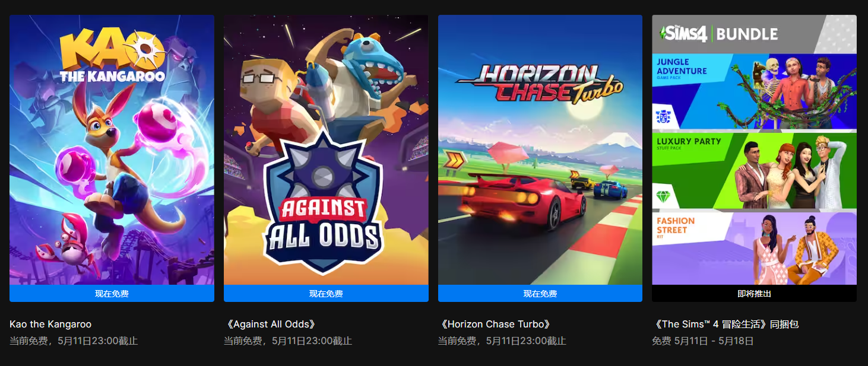
Task: Open the Horizon Chase Turbo cover art
Action: coord(540,149)
